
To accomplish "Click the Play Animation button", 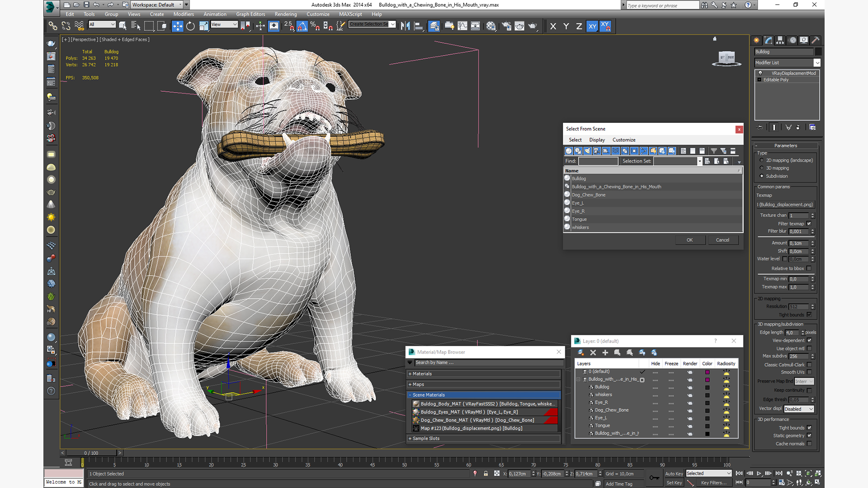I will (x=759, y=474).
